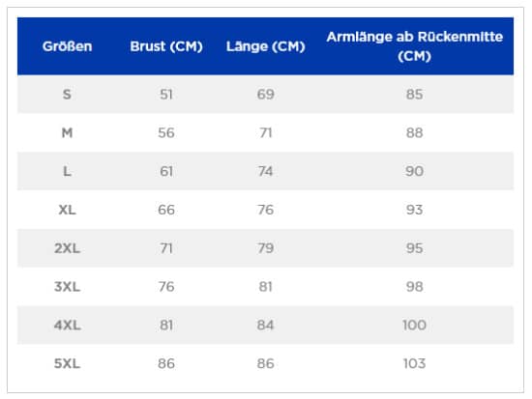
Task: Click the size S row label
Action: click(67, 95)
